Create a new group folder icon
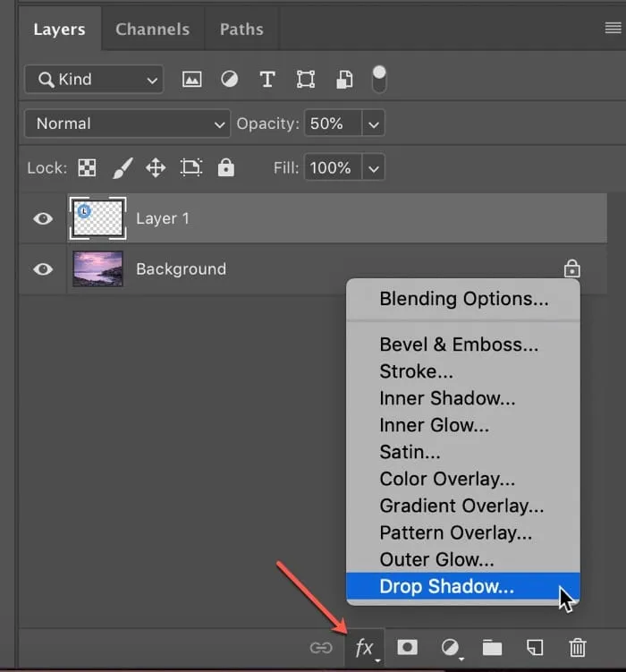 pos(492,647)
